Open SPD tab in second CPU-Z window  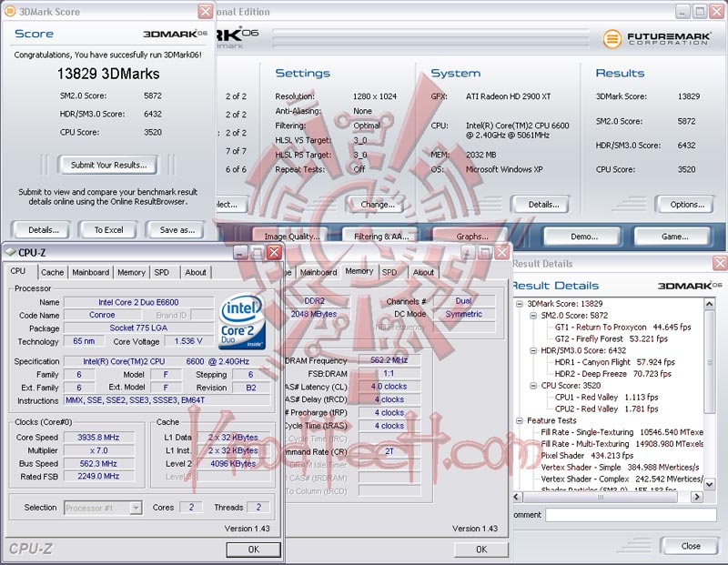389,272
